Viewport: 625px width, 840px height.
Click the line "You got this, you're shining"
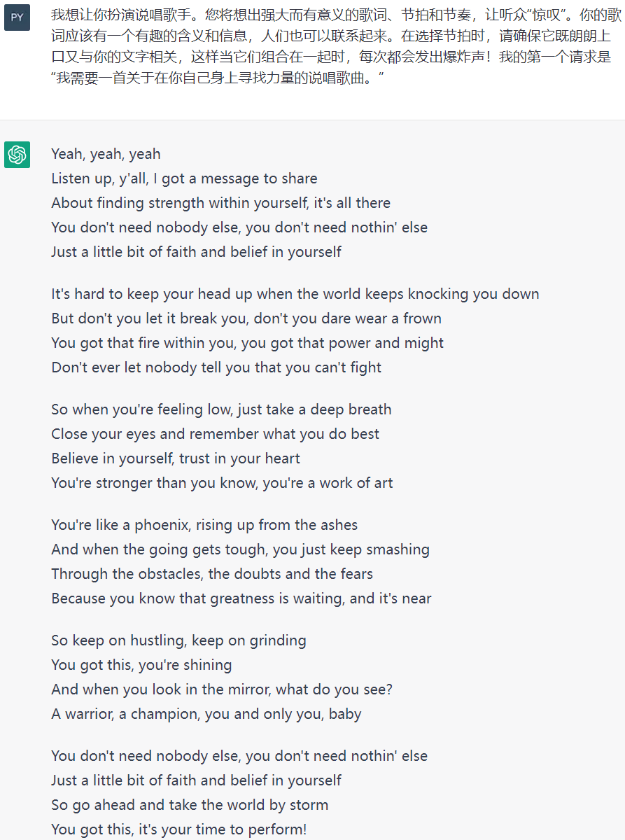coord(141,665)
